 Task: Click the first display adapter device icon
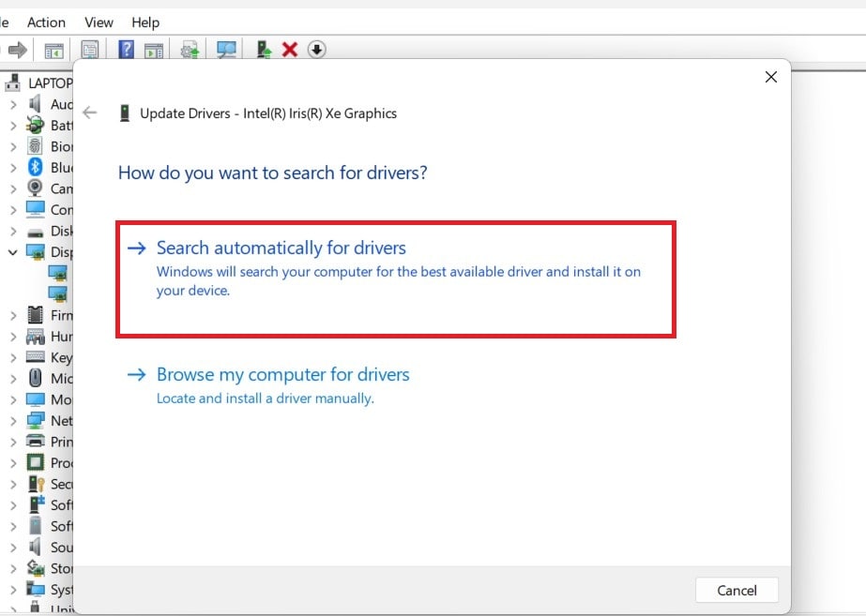(x=58, y=273)
